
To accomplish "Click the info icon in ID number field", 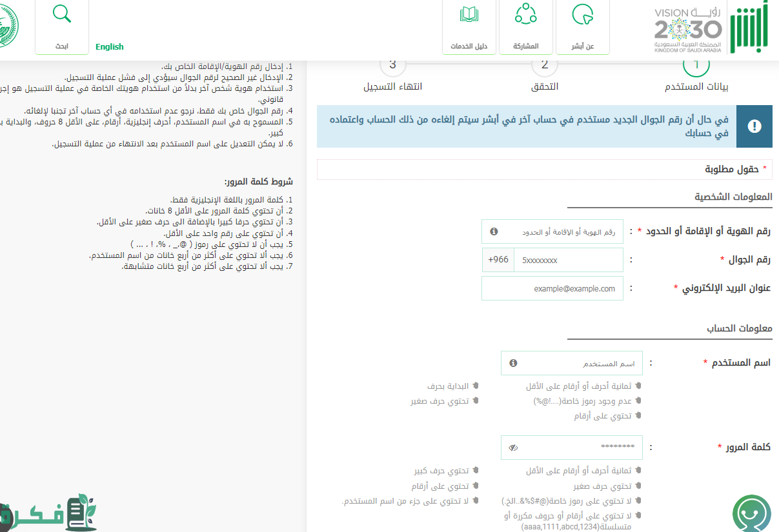I will point(494,231).
